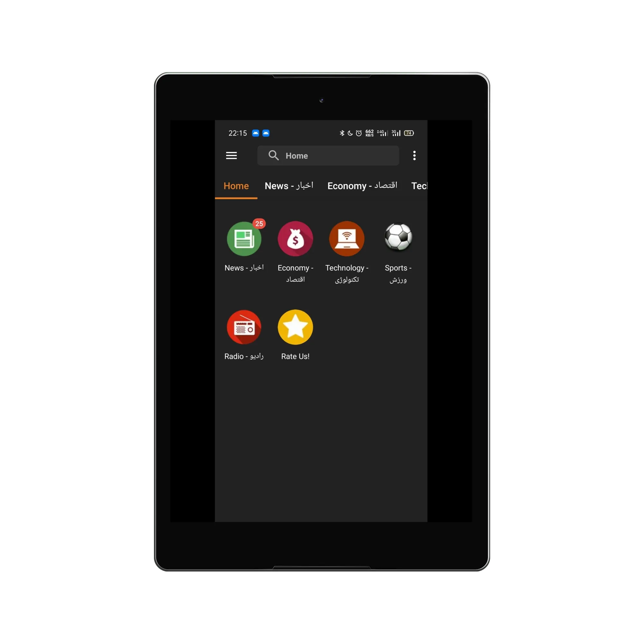
Task: Tap the search input field
Action: pos(323,156)
